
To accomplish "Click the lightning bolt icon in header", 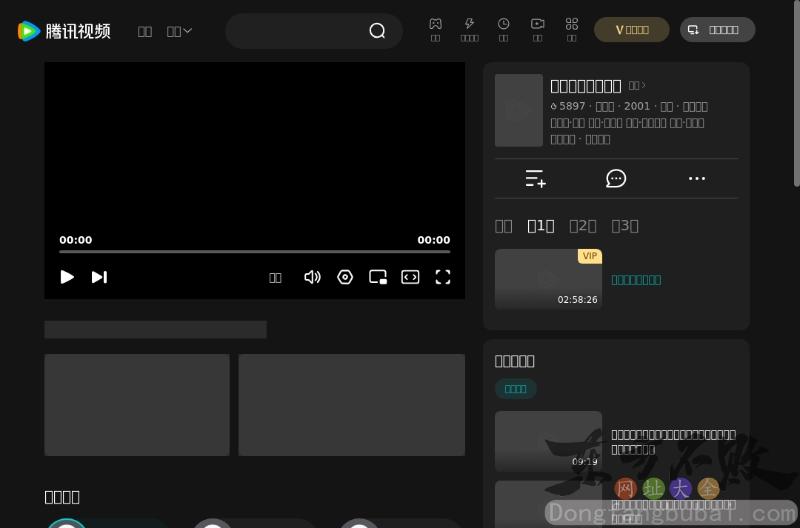I will click(x=469, y=24).
